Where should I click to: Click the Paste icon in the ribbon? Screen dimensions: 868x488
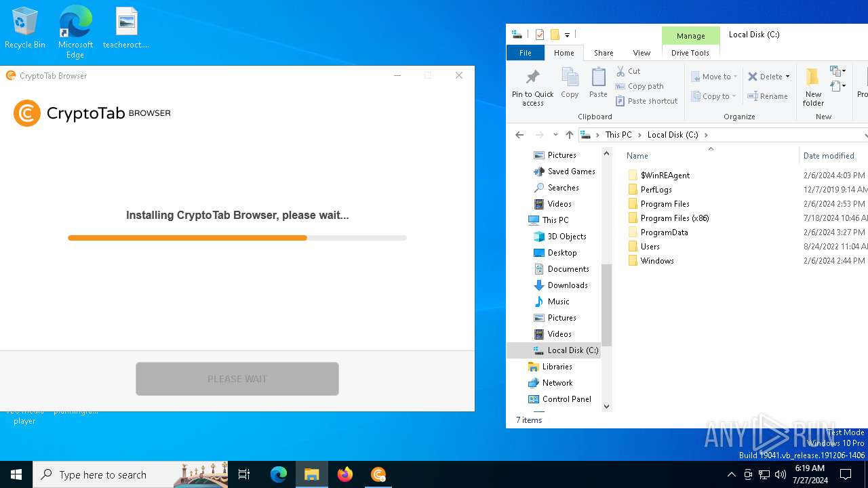coord(598,83)
